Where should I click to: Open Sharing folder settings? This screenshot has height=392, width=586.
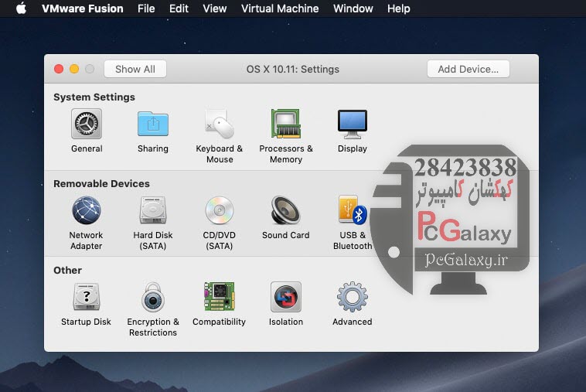[x=153, y=124]
